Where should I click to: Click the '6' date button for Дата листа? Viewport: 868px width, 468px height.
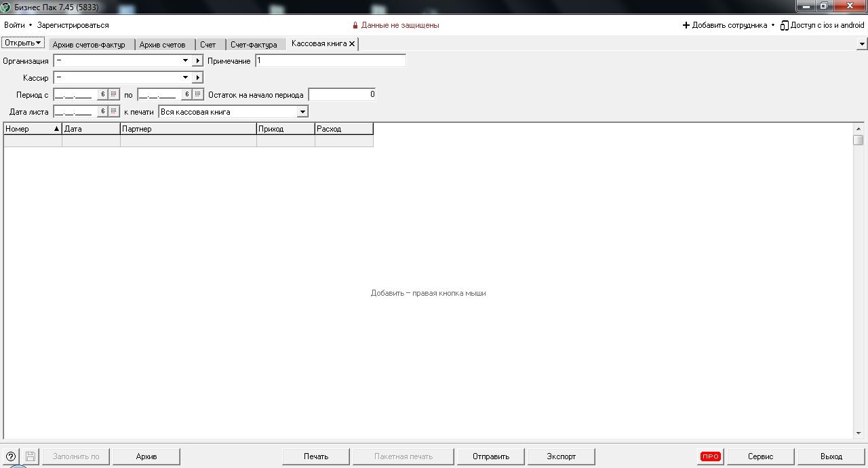(x=102, y=111)
